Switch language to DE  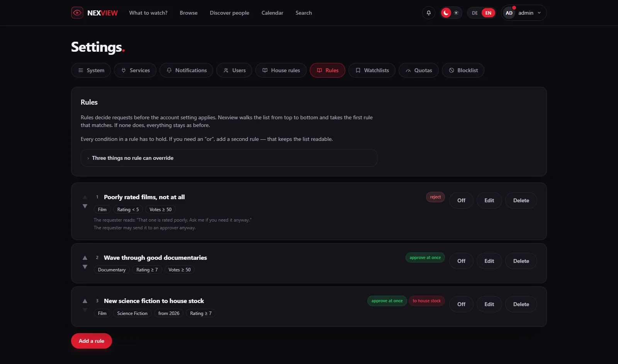[475, 13]
